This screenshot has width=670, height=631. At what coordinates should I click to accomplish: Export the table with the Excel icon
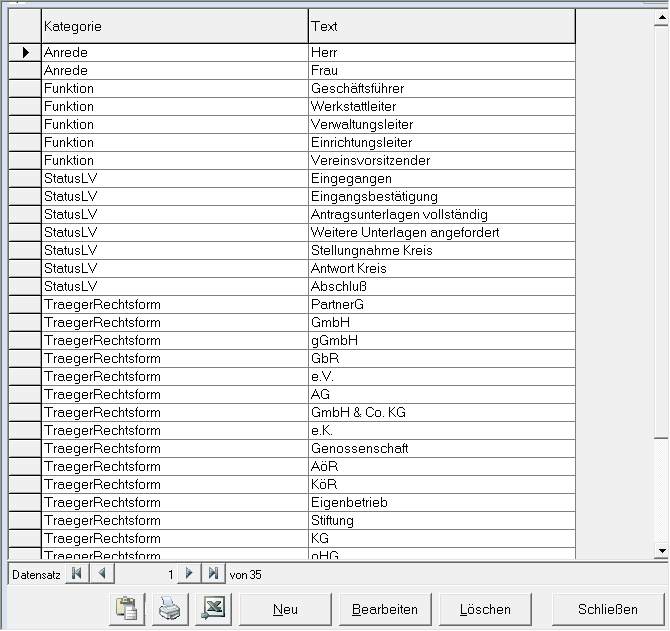(x=212, y=608)
